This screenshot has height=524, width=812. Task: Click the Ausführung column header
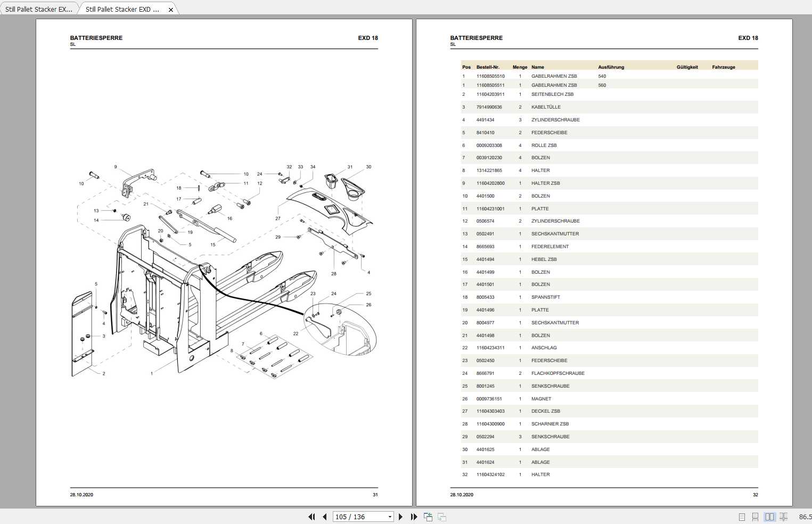(x=611, y=67)
